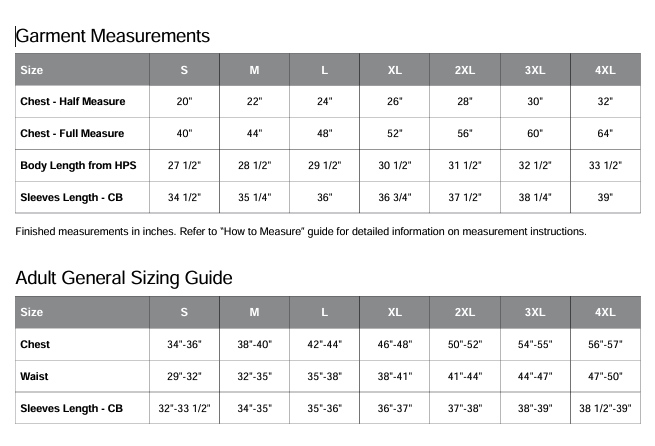Select the 27 1/2" body length cell
Image resolution: width=655 pixels, height=446 pixels.
click(x=184, y=165)
